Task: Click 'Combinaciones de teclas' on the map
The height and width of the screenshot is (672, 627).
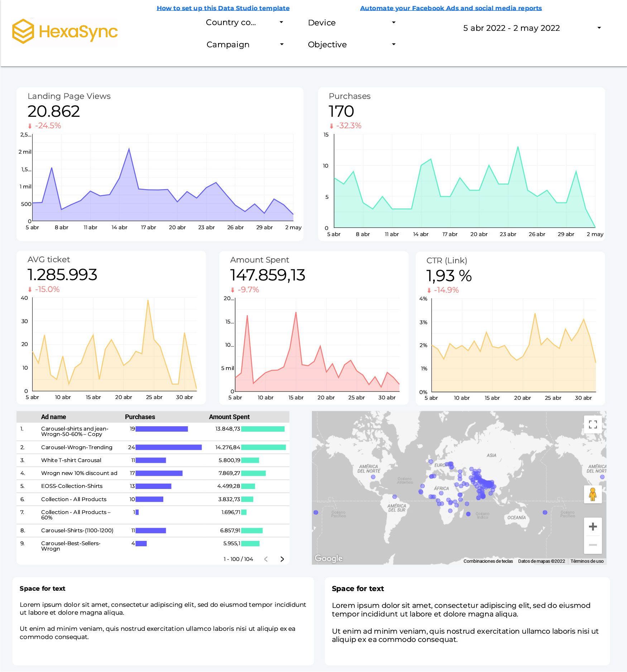Action: (x=488, y=561)
